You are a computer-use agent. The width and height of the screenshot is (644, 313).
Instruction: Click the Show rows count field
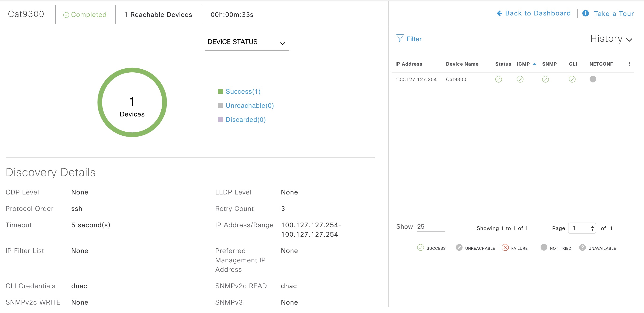coord(431,227)
